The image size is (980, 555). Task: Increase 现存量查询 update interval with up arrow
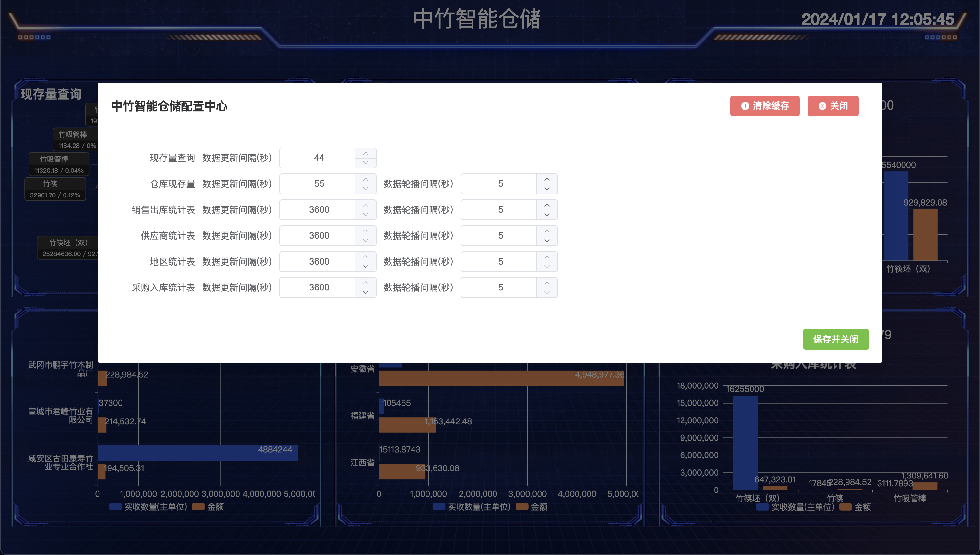click(x=366, y=153)
